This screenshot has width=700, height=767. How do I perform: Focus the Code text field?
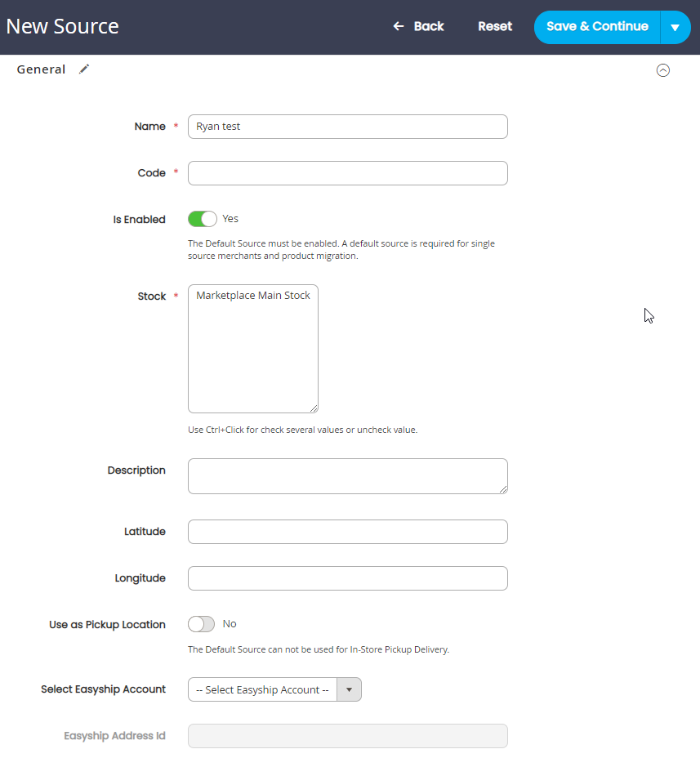tap(348, 173)
